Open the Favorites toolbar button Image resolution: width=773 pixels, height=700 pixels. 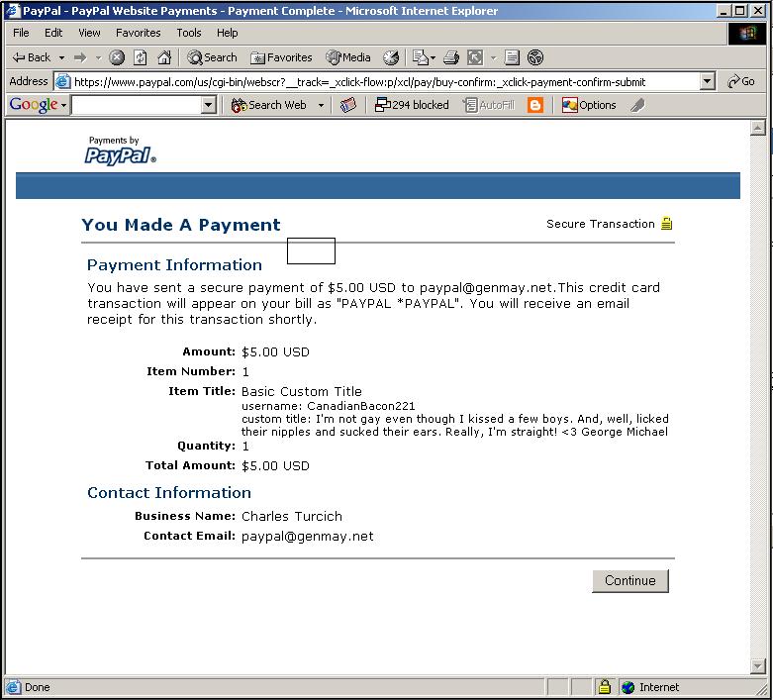pos(281,57)
